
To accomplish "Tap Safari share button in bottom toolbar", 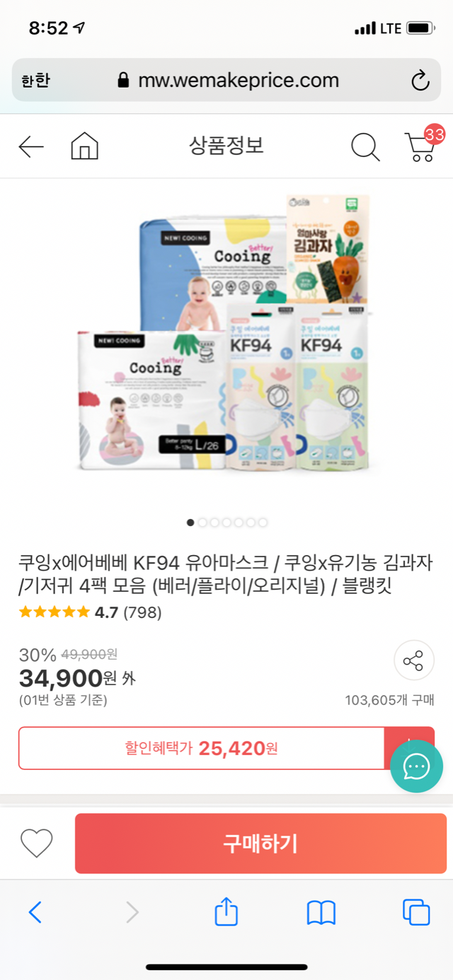I will [226, 912].
